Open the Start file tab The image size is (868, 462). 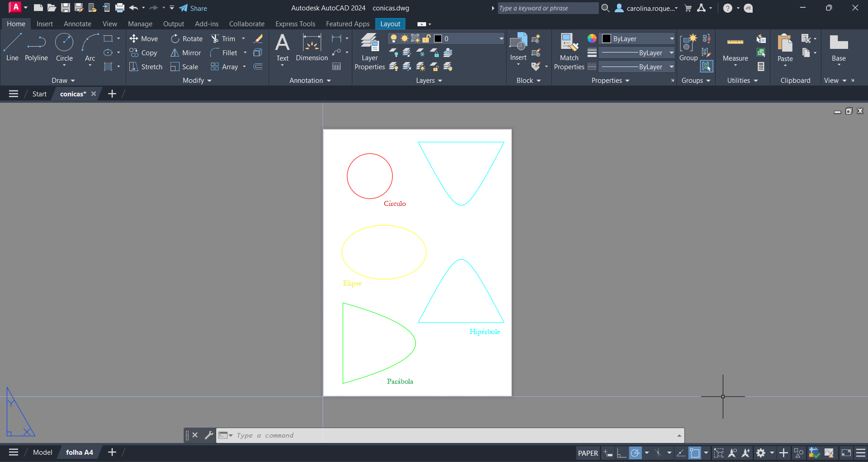click(39, 94)
